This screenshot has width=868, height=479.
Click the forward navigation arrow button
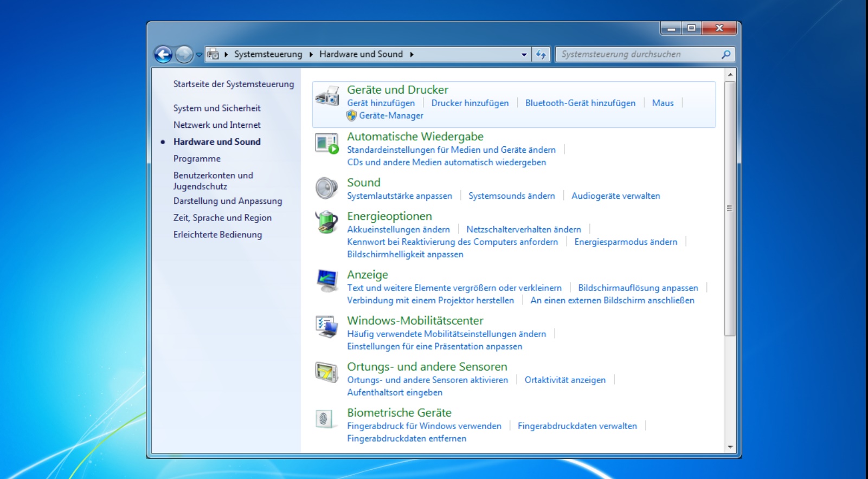184,54
